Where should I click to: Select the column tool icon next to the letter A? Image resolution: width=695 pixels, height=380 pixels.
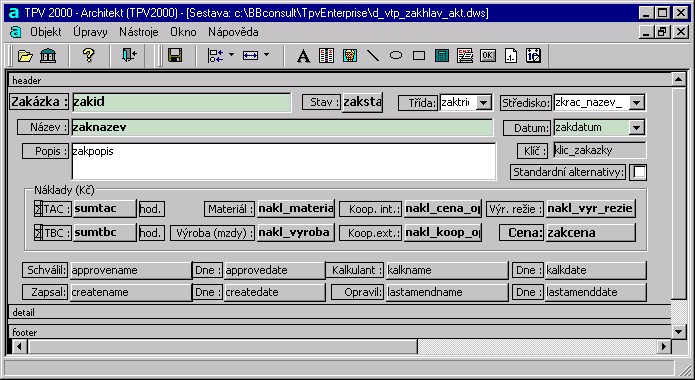(x=326, y=56)
